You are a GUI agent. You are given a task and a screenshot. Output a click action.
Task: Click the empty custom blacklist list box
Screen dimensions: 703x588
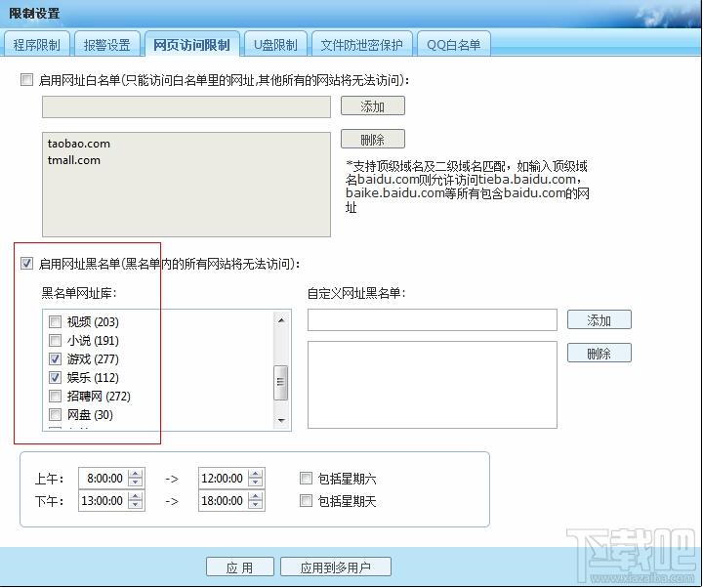click(x=433, y=385)
